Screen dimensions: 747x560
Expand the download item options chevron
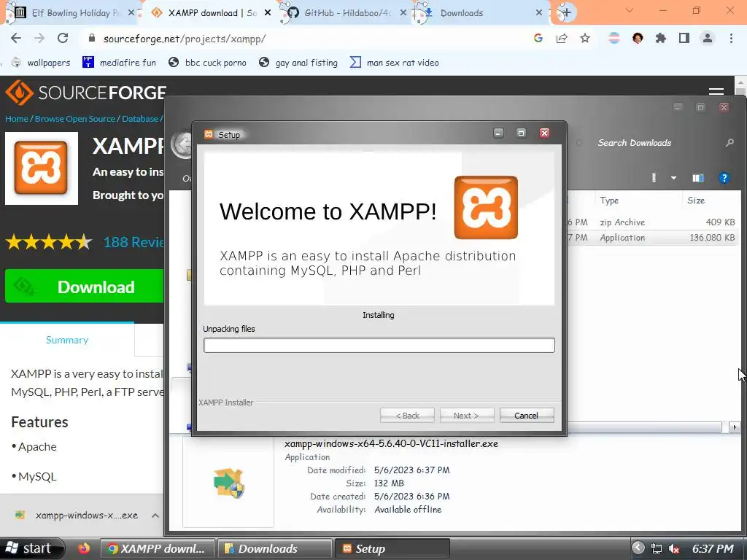click(x=155, y=516)
